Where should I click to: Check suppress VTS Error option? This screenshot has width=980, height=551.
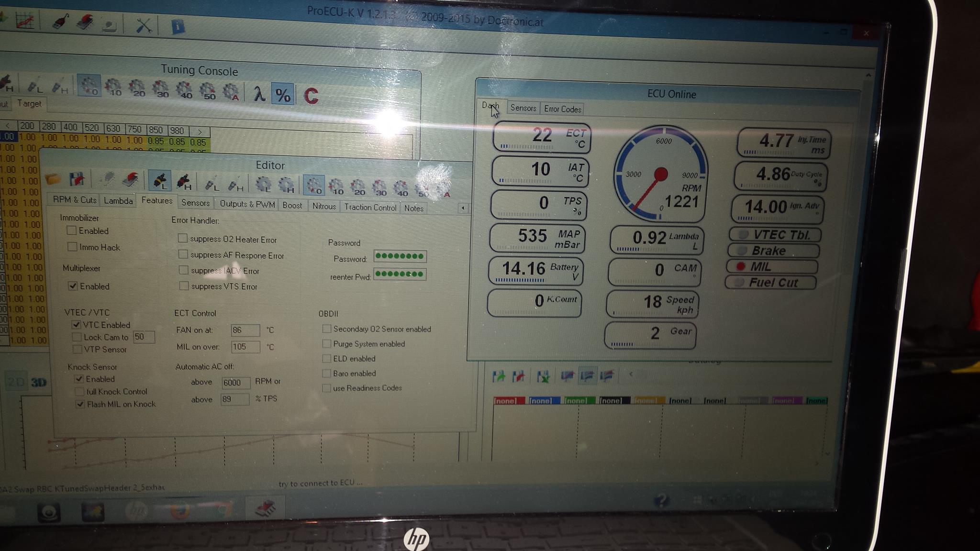pyautogui.click(x=184, y=286)
